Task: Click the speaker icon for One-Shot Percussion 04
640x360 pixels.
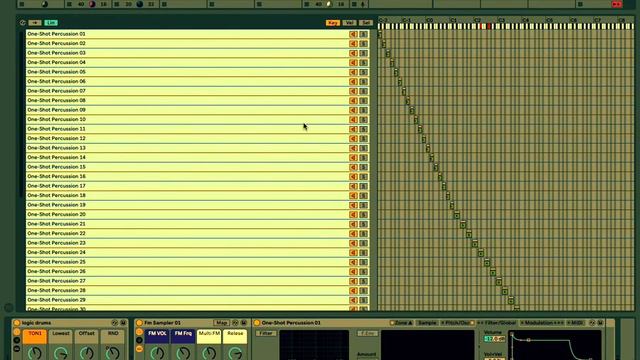Action: (x=353, y=63)
